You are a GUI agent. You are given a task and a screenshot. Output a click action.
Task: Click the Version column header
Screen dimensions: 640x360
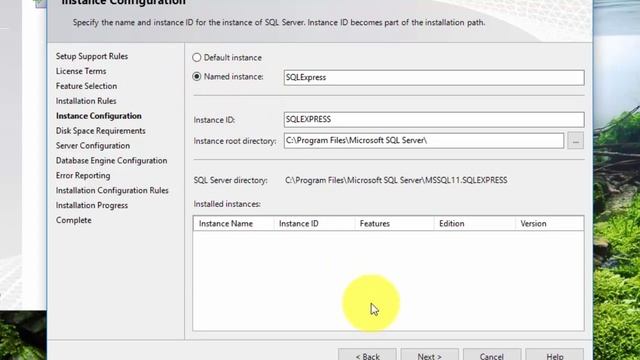[549, 223]
